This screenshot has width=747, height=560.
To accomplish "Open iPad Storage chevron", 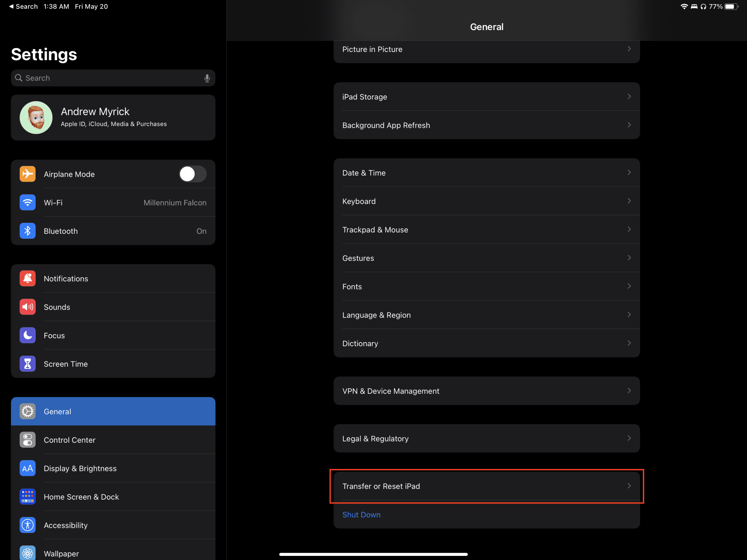I will coord(629,97).
